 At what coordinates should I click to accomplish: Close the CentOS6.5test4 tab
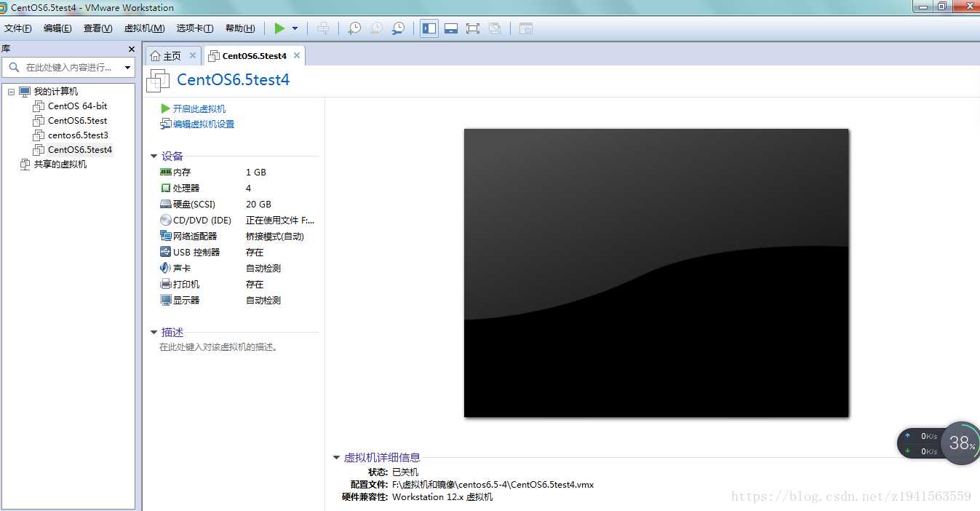click(297, 55)
